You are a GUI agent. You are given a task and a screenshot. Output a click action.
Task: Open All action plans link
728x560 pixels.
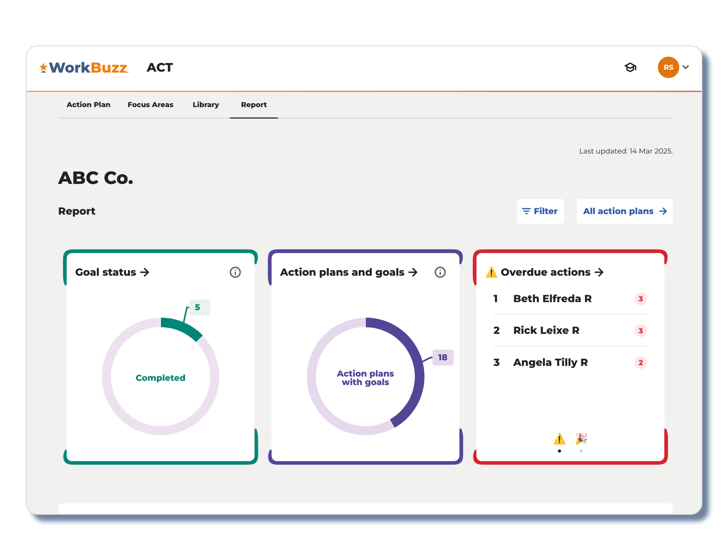tap(624, 211)
